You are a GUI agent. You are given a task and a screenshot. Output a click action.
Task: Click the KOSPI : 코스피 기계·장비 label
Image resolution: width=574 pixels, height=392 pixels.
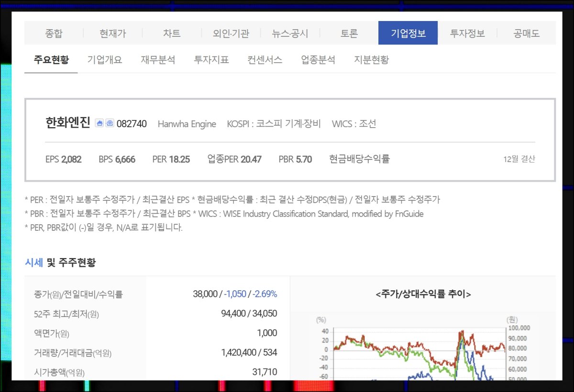point(274,124)
